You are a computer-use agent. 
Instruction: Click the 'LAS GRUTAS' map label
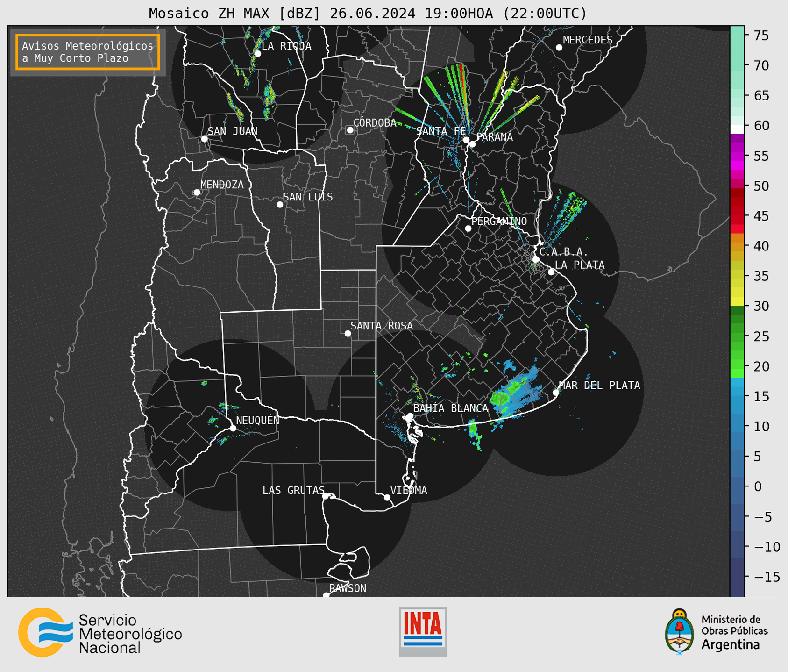click(293, 490)
